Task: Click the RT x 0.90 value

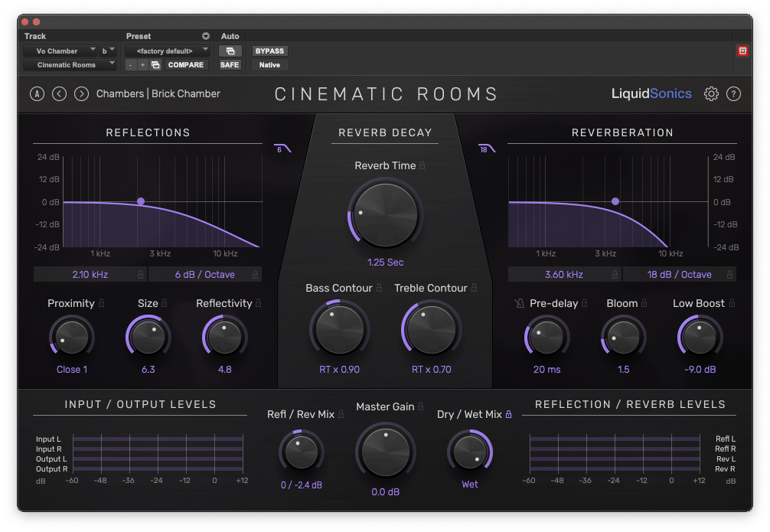Action: click(x=339, y=370)
